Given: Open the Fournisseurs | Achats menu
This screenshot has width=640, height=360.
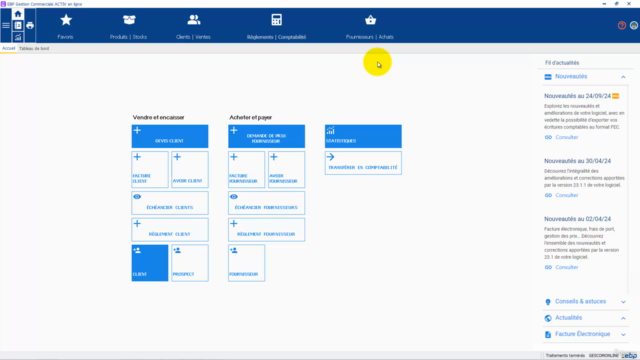Looking at the screenshot, I should [x=370, y=26].
